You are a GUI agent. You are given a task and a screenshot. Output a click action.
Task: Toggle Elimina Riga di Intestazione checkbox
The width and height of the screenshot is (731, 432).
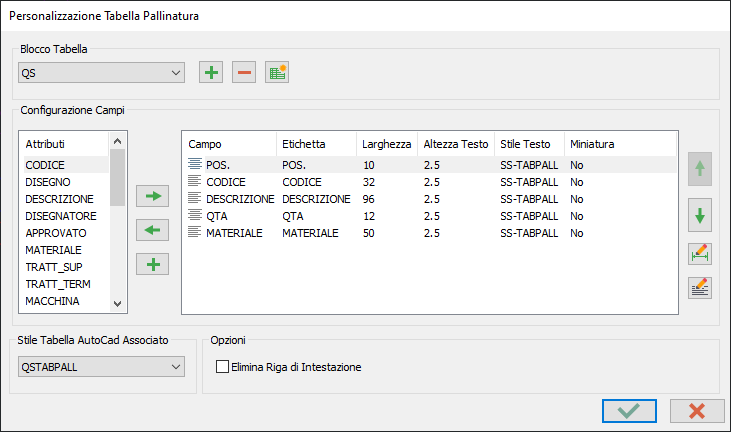[x=222, y=367]
